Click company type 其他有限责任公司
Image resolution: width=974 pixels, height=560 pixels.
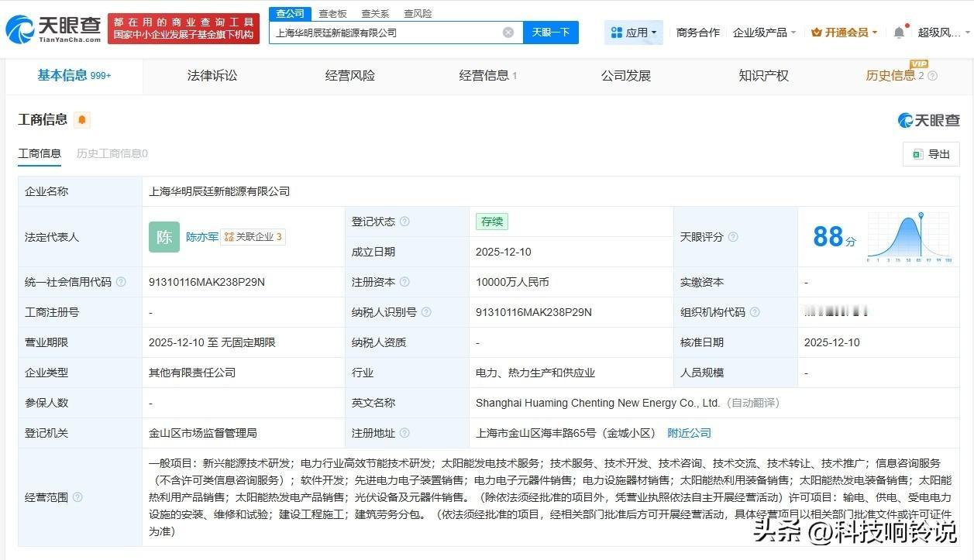(192, 373)
